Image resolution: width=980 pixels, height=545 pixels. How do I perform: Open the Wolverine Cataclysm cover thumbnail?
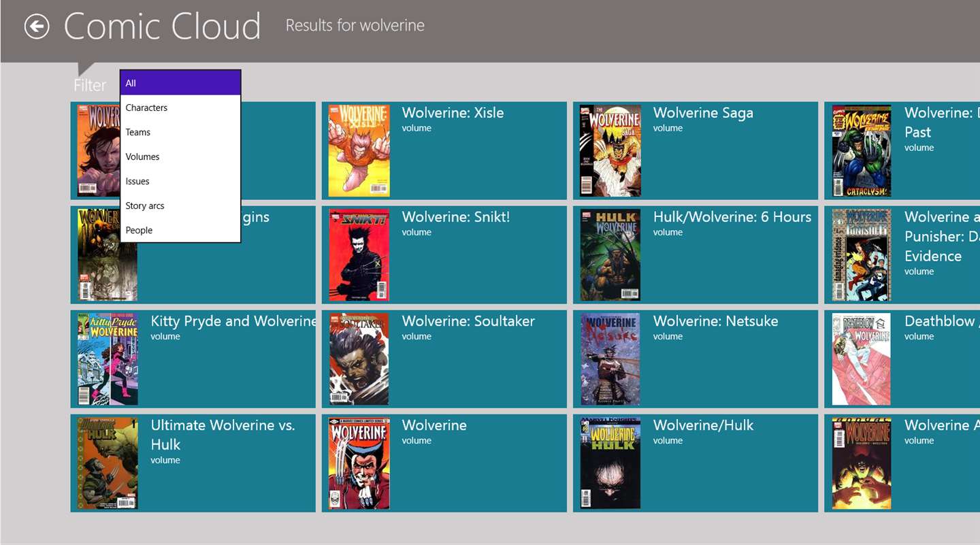(x=862, y=150)
